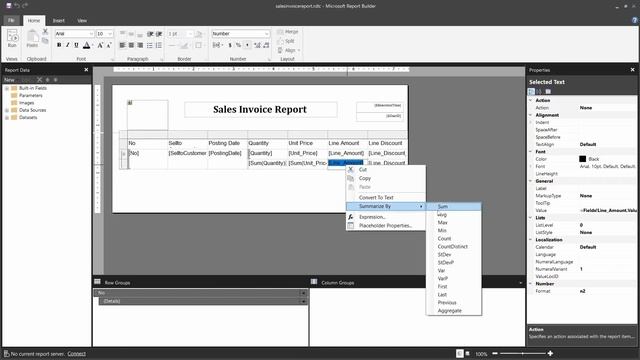The width and height of the screenshot is (640, 360).
Task: Toggle Underline formatting
Action: [76, 45]
